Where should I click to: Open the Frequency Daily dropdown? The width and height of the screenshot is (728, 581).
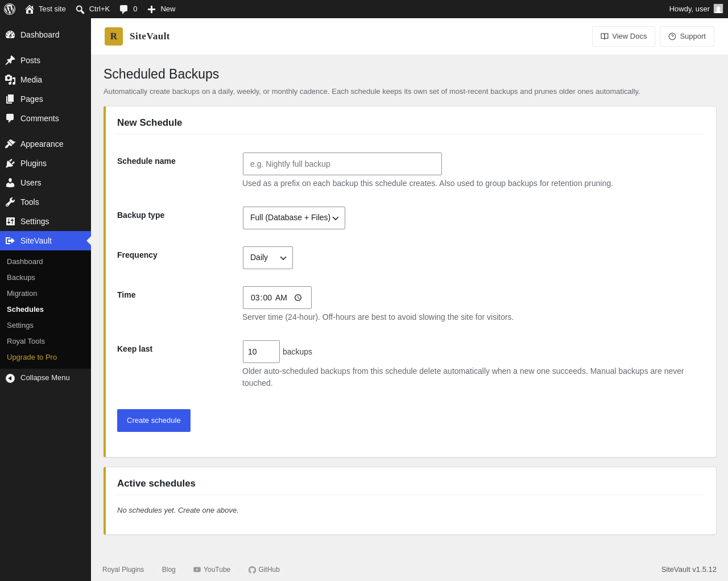pos(268,258)
